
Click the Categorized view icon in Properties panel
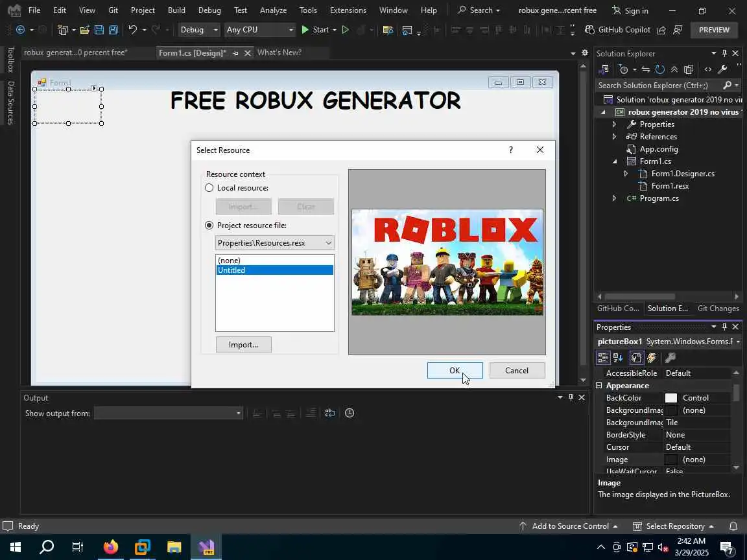click(603, 358)
